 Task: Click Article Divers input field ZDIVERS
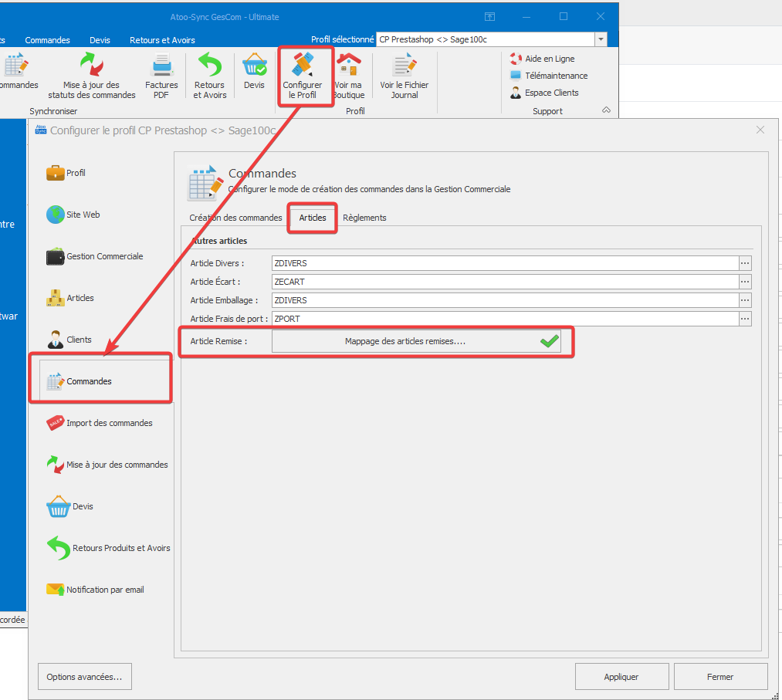(505, 263)
